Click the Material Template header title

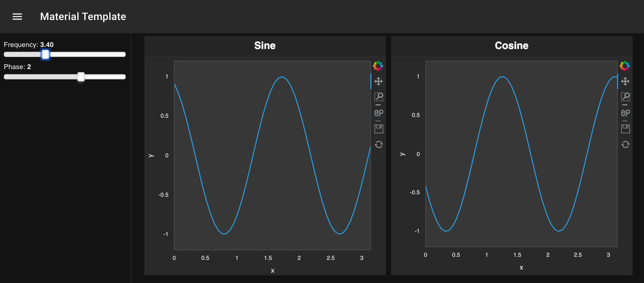83,17
